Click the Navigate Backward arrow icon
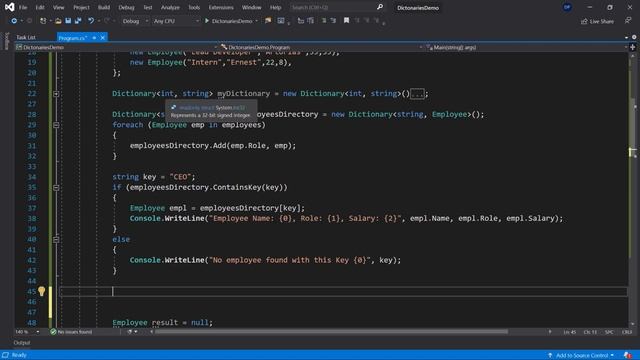 [14, 21]
